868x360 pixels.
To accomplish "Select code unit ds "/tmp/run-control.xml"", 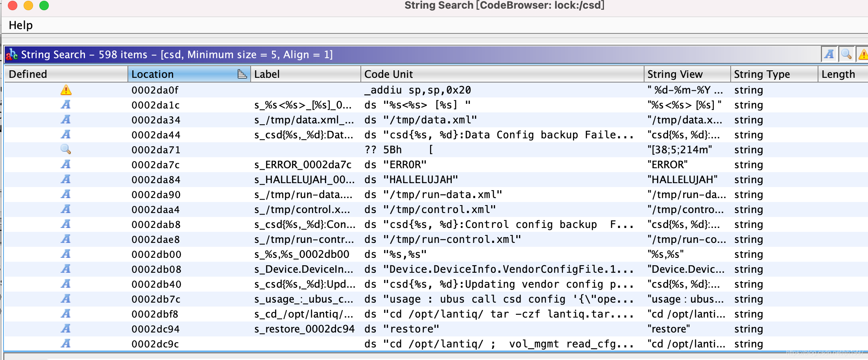I will coord(443,239).
